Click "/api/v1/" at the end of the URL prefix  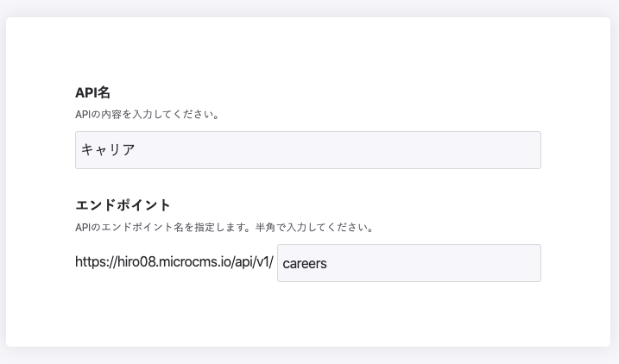(x=250, y=263)
